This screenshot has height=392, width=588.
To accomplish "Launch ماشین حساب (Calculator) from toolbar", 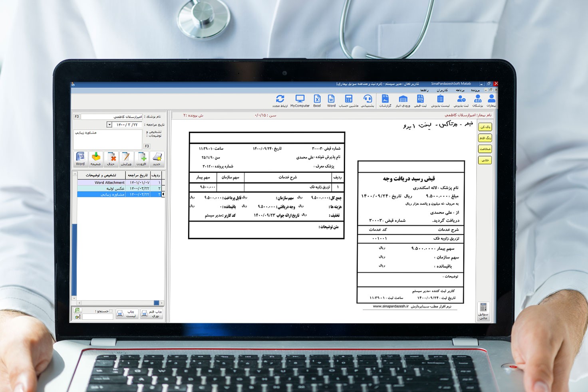I will point(349,101).
